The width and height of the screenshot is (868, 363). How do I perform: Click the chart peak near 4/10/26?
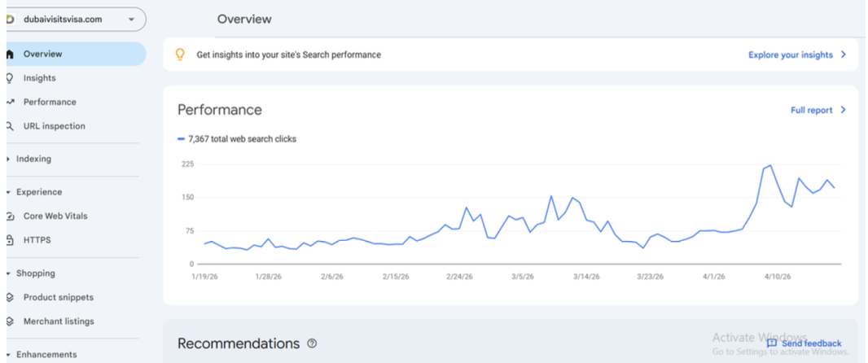click(770, 165)
